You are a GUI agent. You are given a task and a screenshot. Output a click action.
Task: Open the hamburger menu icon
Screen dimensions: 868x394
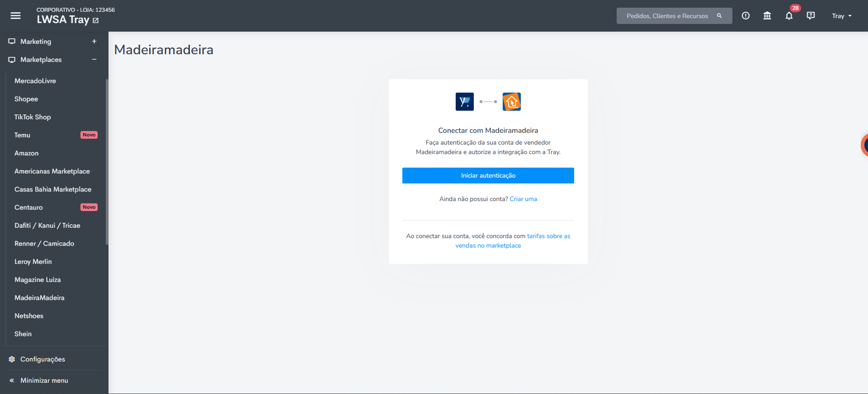tap(15, 16)
